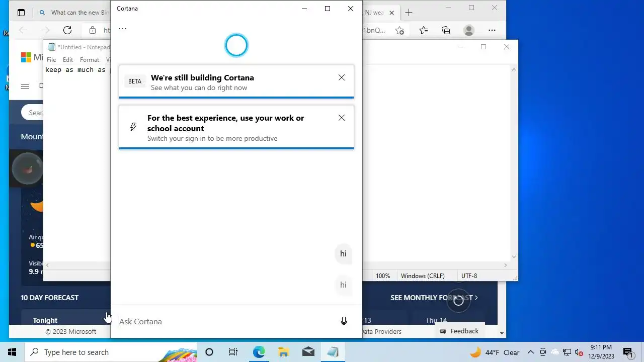
Task: Refresh the page in Edge
Action: click(x=67, y=30)
